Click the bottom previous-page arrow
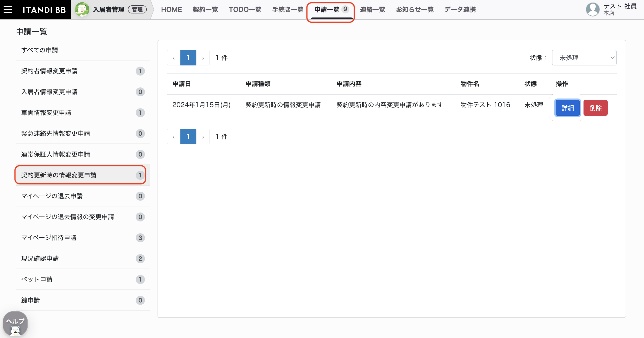This screenshot has height=338, width=644. coord(174,136)
